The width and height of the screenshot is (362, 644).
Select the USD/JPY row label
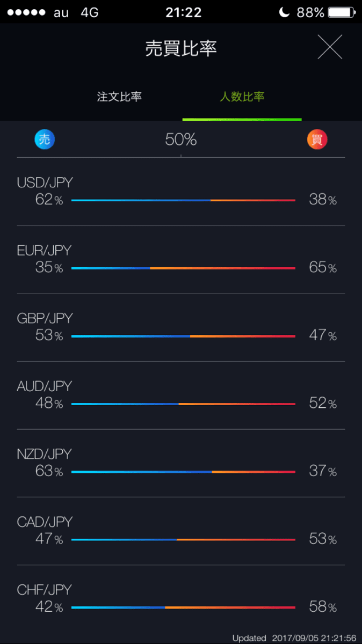[45, 182]
